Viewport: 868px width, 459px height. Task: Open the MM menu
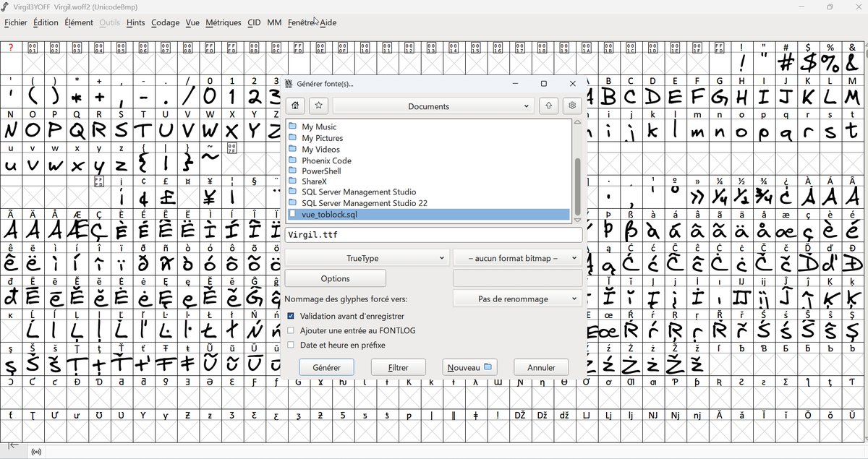click(274, 22)
